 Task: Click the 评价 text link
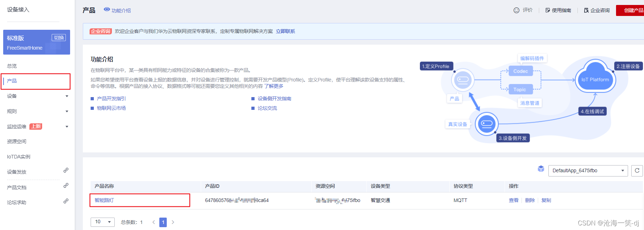coord(528,10)
